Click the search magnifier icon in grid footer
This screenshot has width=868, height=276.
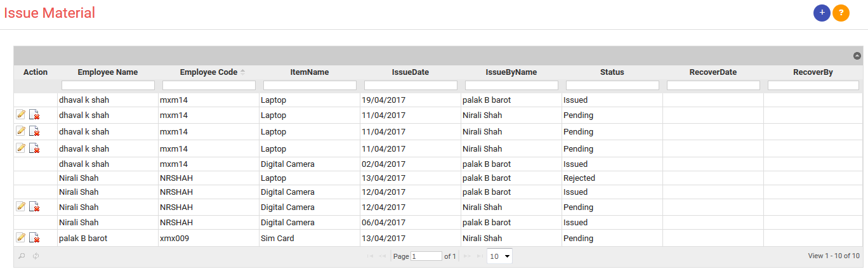[x=22, y=256]
